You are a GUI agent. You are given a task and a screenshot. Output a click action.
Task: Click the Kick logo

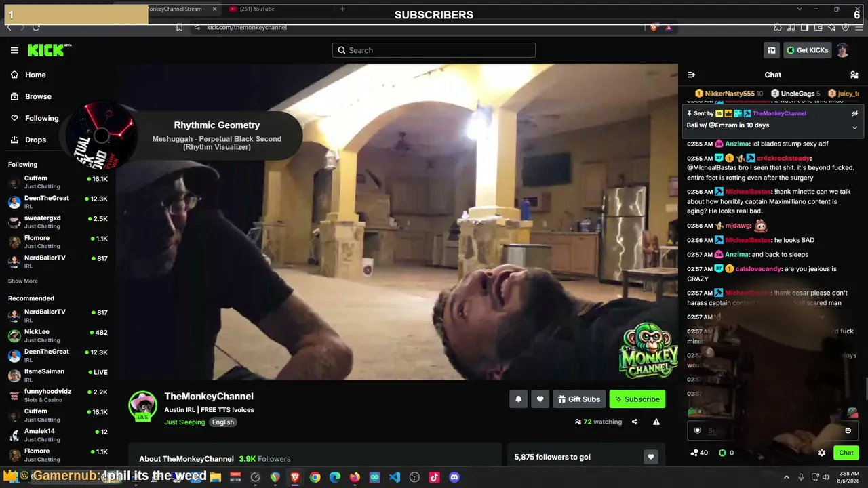pyautogui.click(x=49, y=50)
